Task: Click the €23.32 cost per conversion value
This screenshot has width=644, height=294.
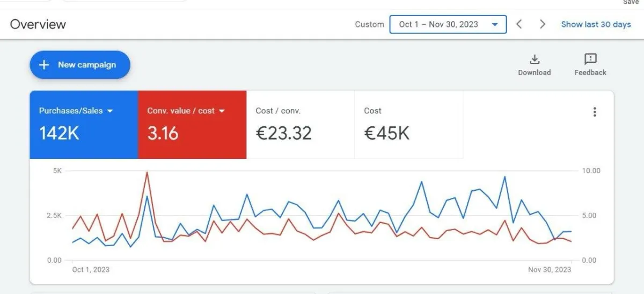Action: (x=283, y=133)
